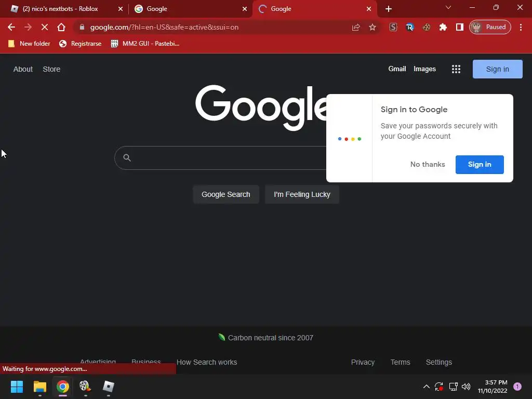Click the Chrome taskbar icon
Viewport: 532px width, 399px height.
click(x=63, y=387)
